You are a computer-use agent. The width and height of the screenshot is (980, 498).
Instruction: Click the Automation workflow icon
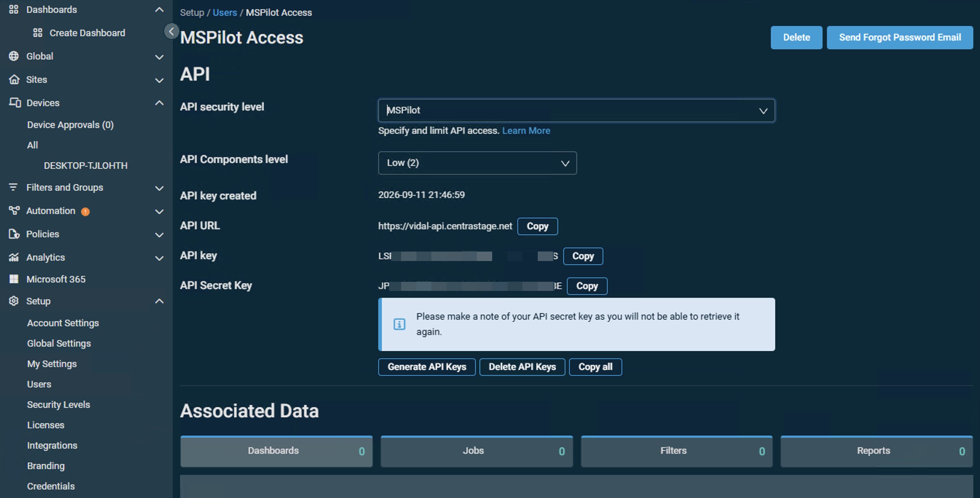[14, 210]
